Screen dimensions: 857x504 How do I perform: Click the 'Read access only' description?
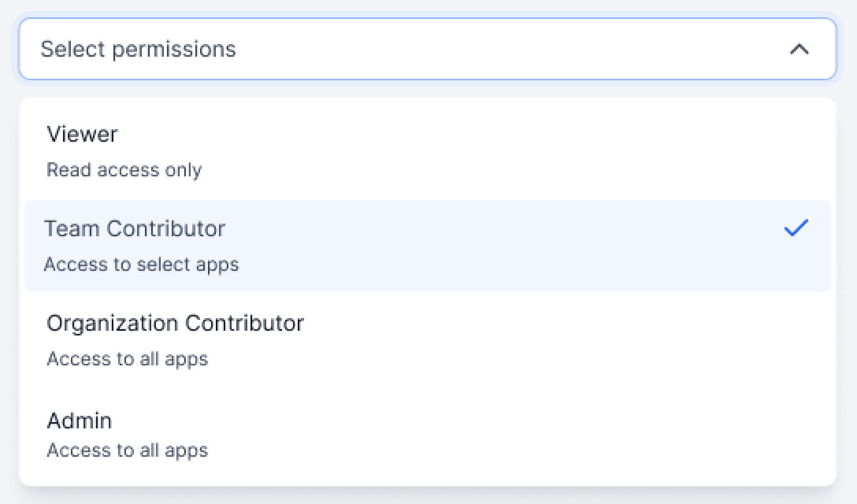(x=124, y=170)
